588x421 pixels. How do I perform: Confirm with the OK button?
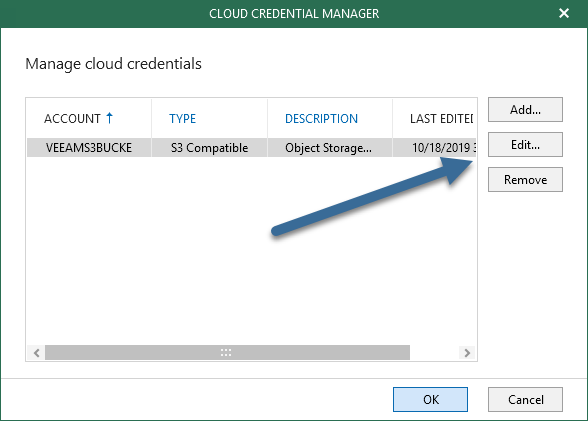[x=430, y=399]
